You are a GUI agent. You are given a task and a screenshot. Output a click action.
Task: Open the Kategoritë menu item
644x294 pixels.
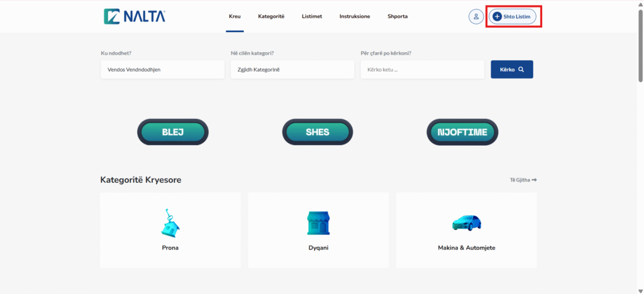pos(271,16)
